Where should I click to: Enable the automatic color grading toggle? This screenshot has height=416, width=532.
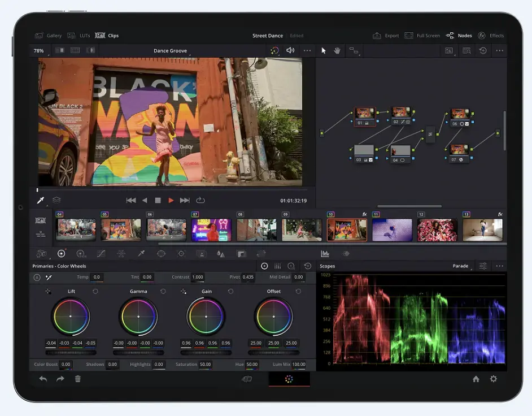[275, 51]
